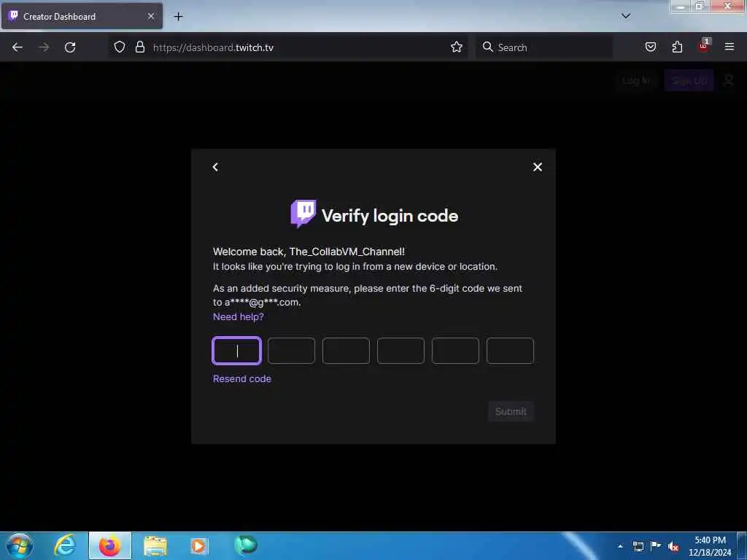The height and width of the screenshot is (560, 747).
Task: Close the Creator Dashboard tab
Action: coord(151,16)
